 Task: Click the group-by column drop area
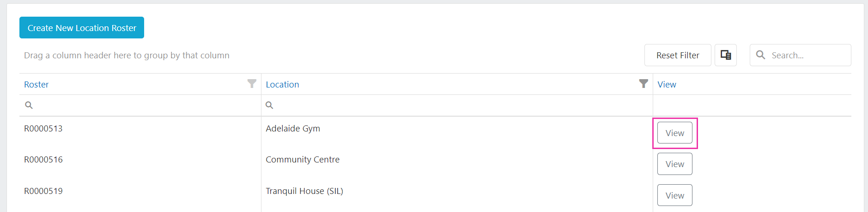pyautogui.click(x=127, y=55)
